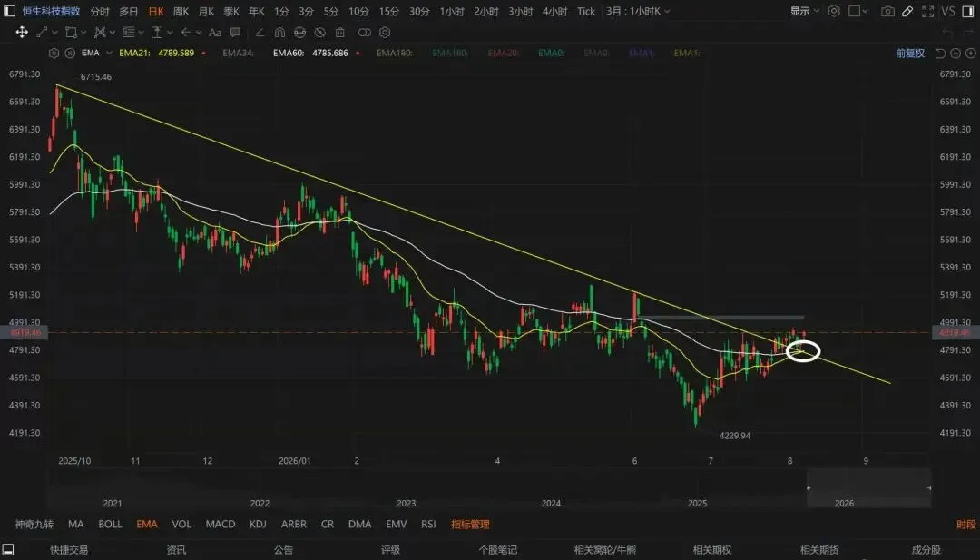
Task: Select the Fibonacci levels drawing tool
Action: click(129, 32)
